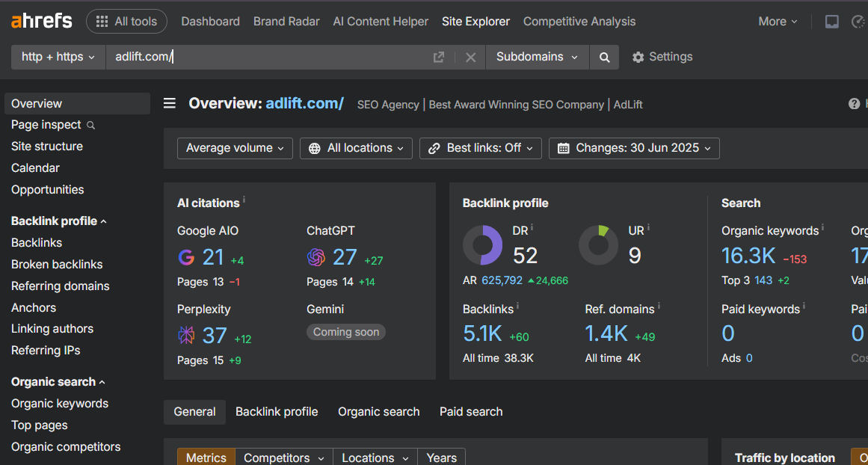The image size is (868, 465).
Task: Open Calendar in sidebar
Action: 35,168
